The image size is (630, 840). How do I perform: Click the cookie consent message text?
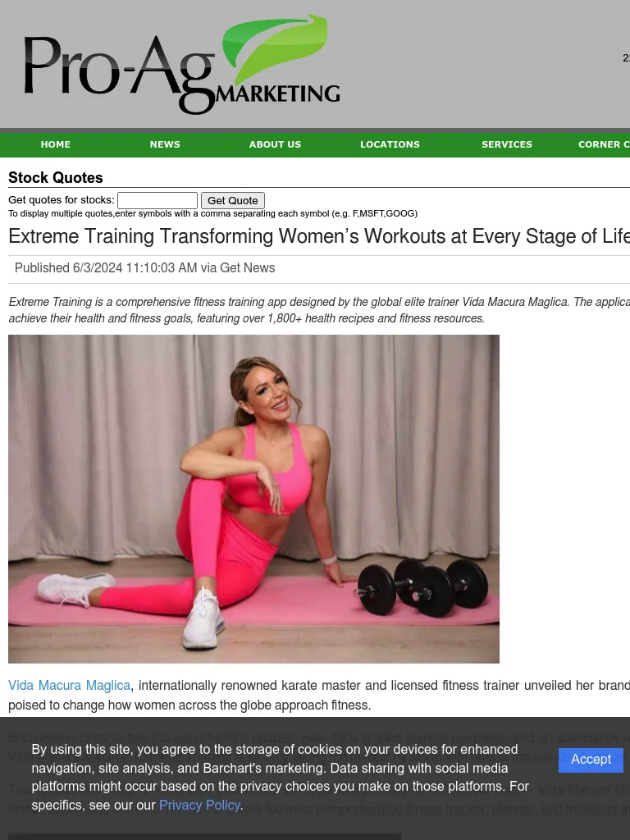(x=281, y=778)
